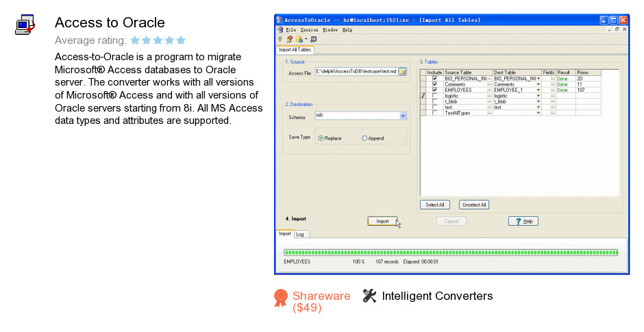Click the AccessToOracle title bar icon

pos(280,20)
